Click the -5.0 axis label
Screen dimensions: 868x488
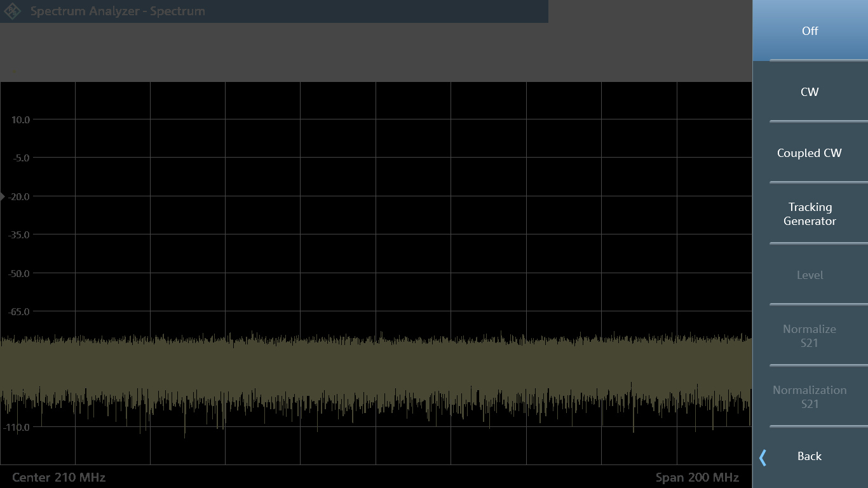(21, 158)
